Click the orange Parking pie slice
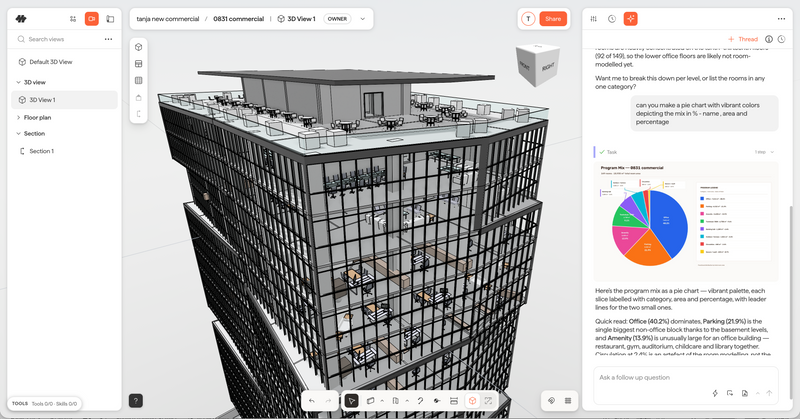The height and width of the screenshot is (419, 800). click(648, 249)
